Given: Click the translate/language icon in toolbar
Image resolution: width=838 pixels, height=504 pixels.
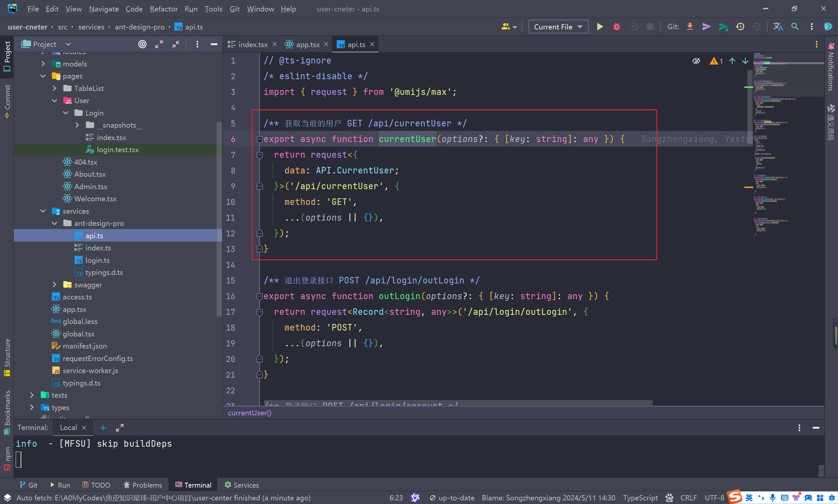Looking at the screenshot, I should (x=778, y=27).
